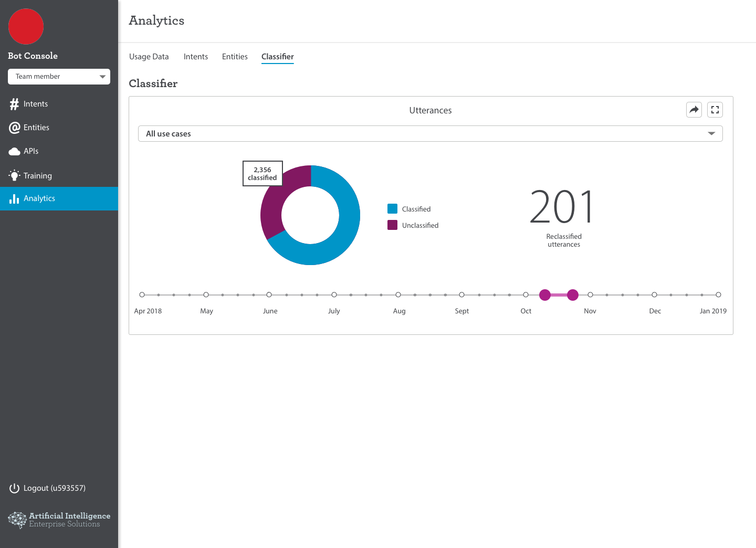Image resolution: width=756 pixels, height=548 pixels.
Task: Expand the All use cases dropdown
Action: [430, 134]
